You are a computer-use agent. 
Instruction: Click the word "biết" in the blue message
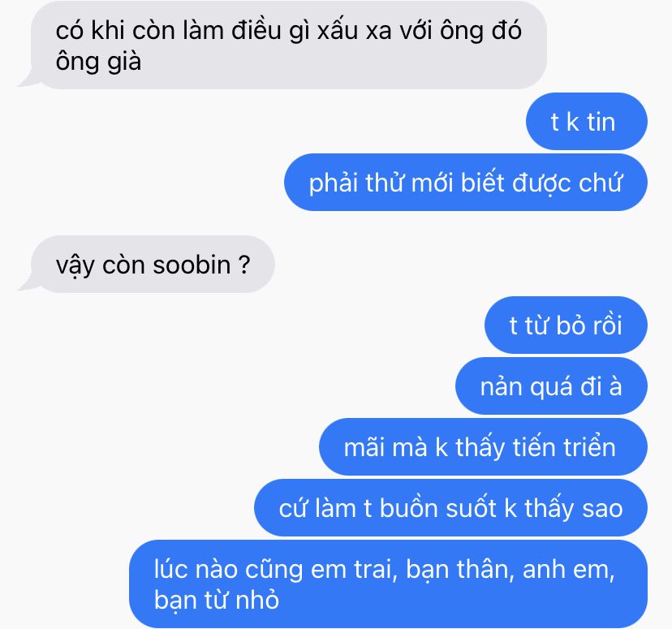click(x=483, y=183)
